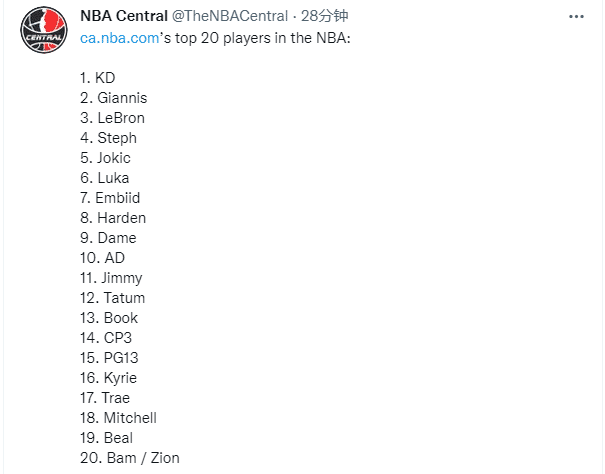Click the "20. Bam / Zion" line
Image resolution: width=605 pixels, height=474 pixels.
[130, 458]
